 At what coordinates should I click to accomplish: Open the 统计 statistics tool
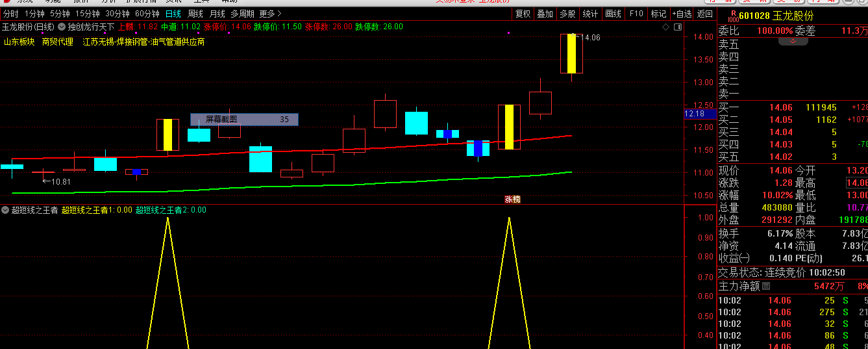(x=590, y=14)
